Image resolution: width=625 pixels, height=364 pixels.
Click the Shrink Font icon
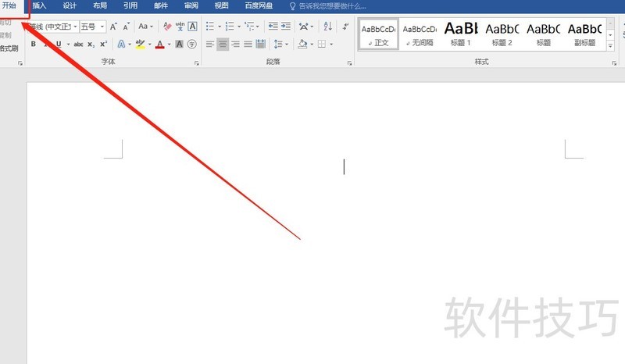(x=127, y=27)
